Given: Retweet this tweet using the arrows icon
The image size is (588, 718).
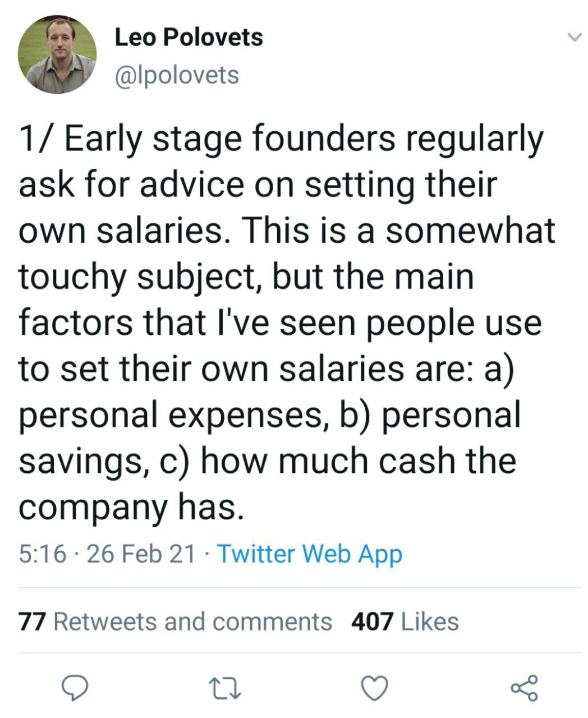Looking at the screenshot, I should [x=224, y=688].
